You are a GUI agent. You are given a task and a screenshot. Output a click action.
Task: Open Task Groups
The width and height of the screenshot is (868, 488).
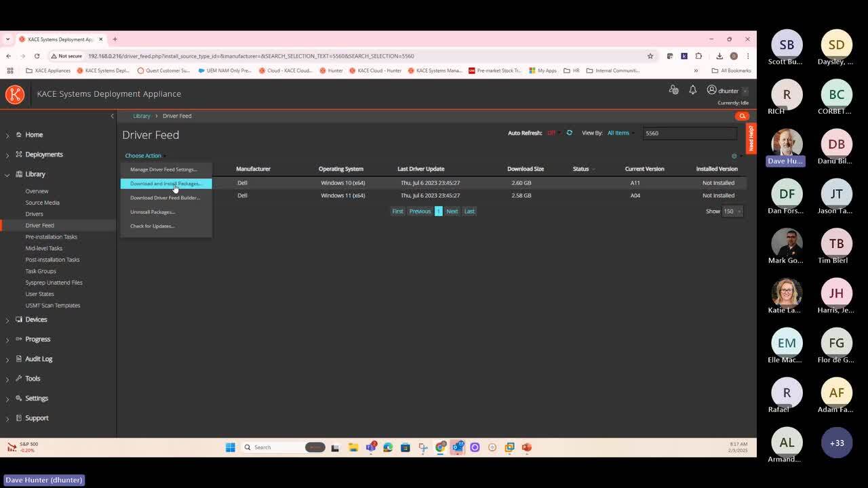pos(41,271)
